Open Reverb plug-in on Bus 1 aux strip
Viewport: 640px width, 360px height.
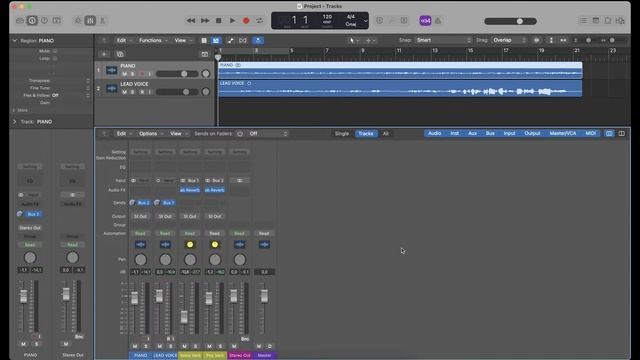pos(190,190)
